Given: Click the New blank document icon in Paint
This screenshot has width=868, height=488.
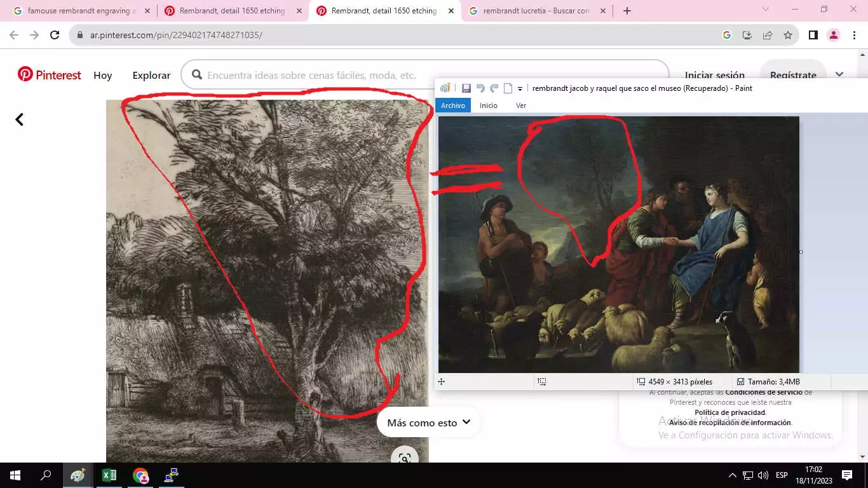Looking at the screenshot, I should point(508,88).
